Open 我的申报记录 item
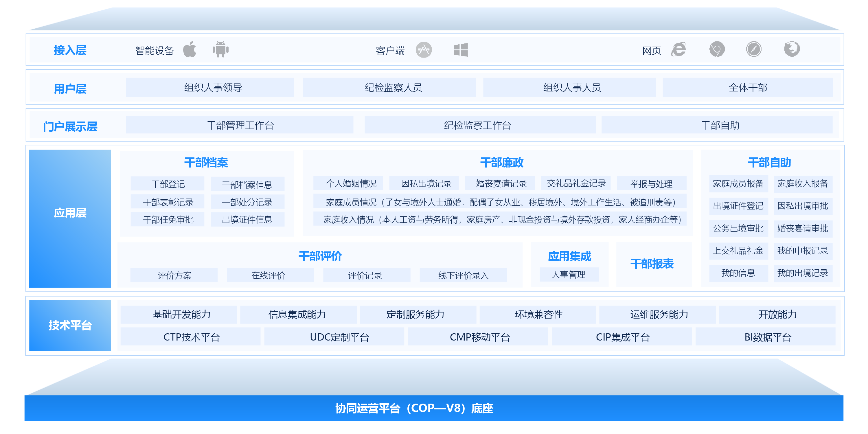The width and height of the screenshot is (868, 434). [803, 251]
